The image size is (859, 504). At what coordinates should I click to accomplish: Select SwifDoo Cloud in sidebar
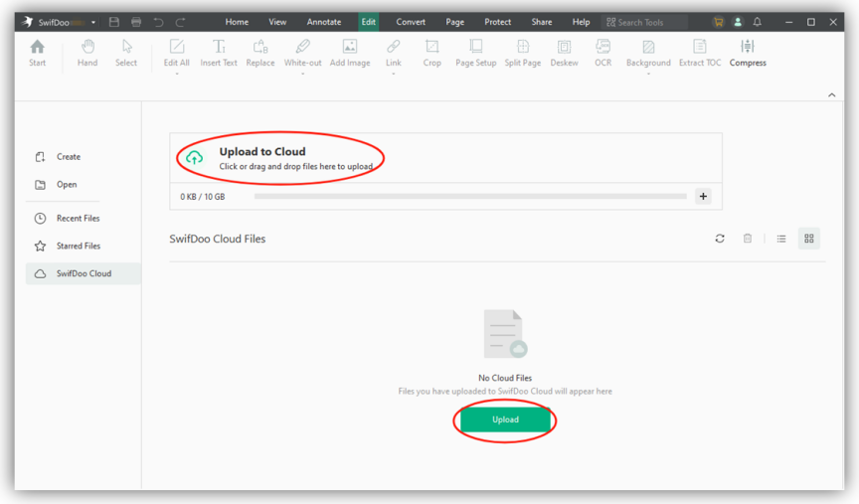pos(84,273)
